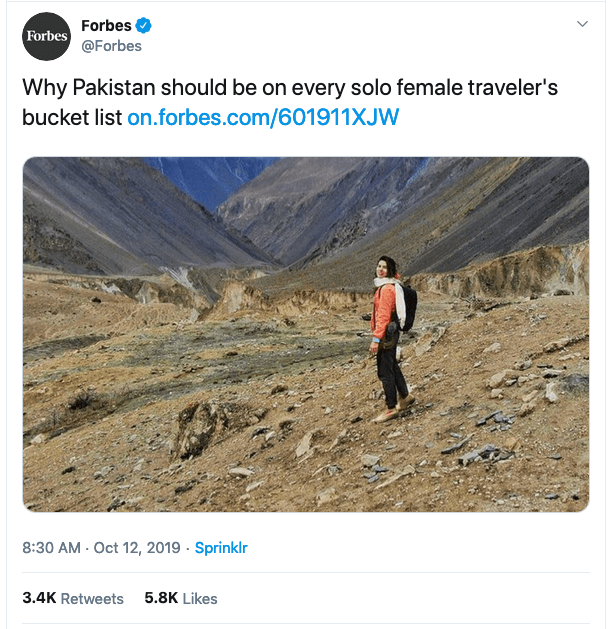View the 3.4K Retweets list
609x629 pixels.
73,598
